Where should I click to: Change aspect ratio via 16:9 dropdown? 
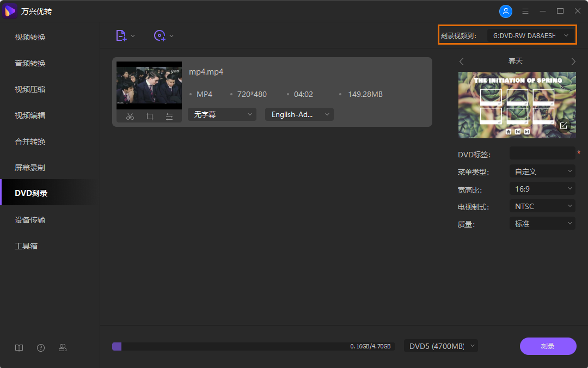tap(542, 188)
